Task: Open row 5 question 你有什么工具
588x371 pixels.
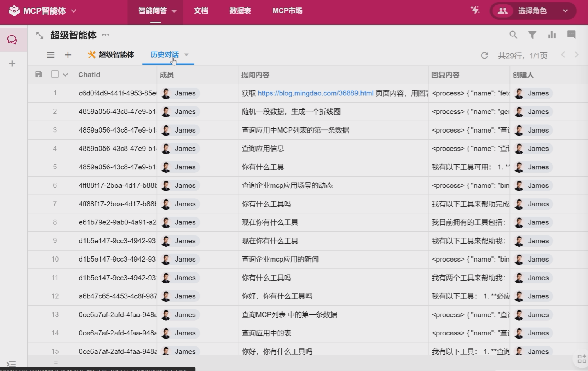Action: point(263,167)
